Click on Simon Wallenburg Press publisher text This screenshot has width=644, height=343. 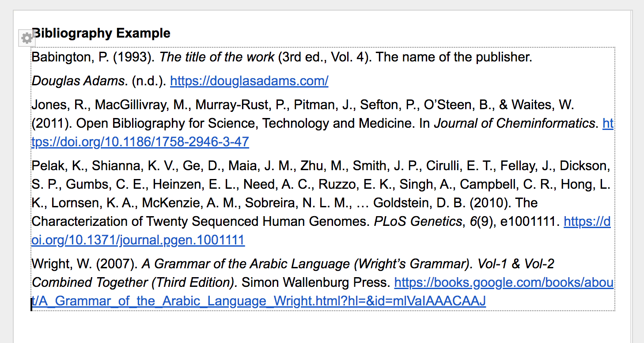tap(316, 282)
